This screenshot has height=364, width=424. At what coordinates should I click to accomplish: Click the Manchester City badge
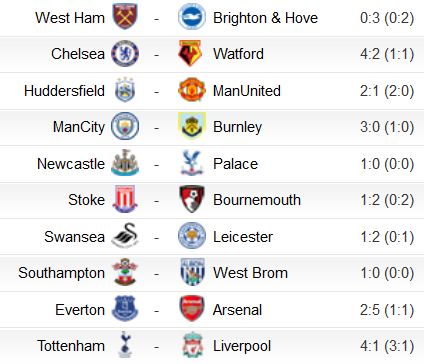[125, 127]
